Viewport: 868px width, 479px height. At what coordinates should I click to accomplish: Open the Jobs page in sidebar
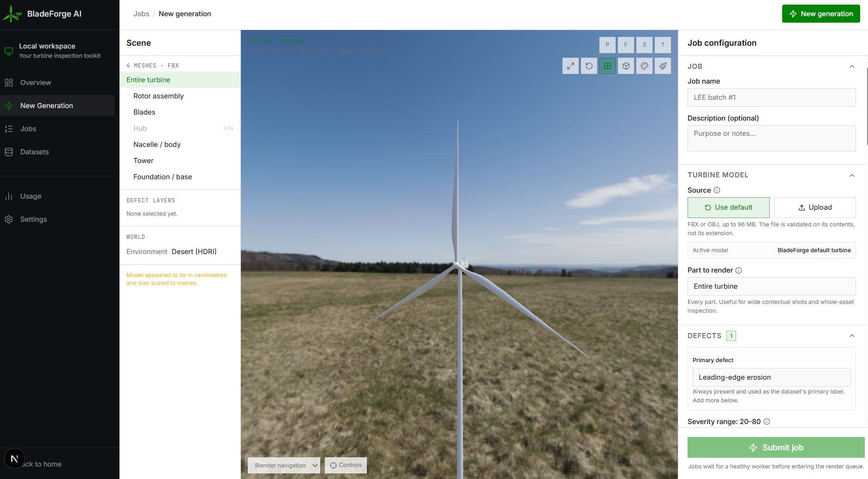point(57,129)
